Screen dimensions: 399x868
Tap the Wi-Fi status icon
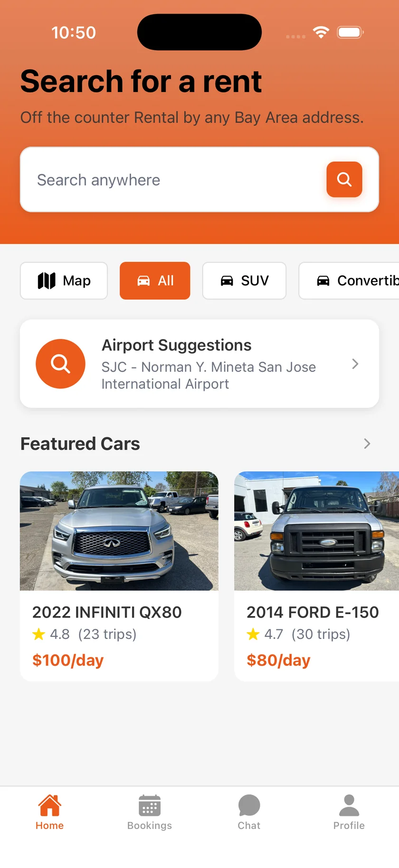pyautogui.click(x=321, y=32)
